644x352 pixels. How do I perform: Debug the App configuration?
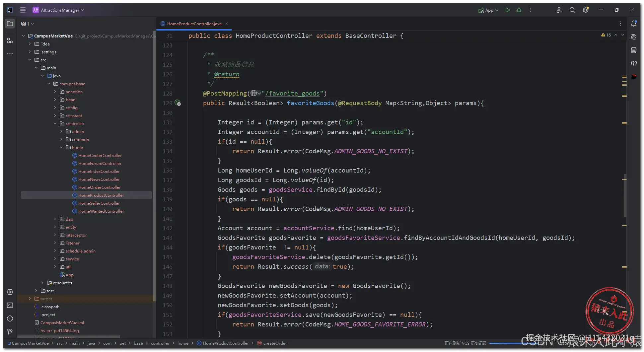(x=519, y=10)
